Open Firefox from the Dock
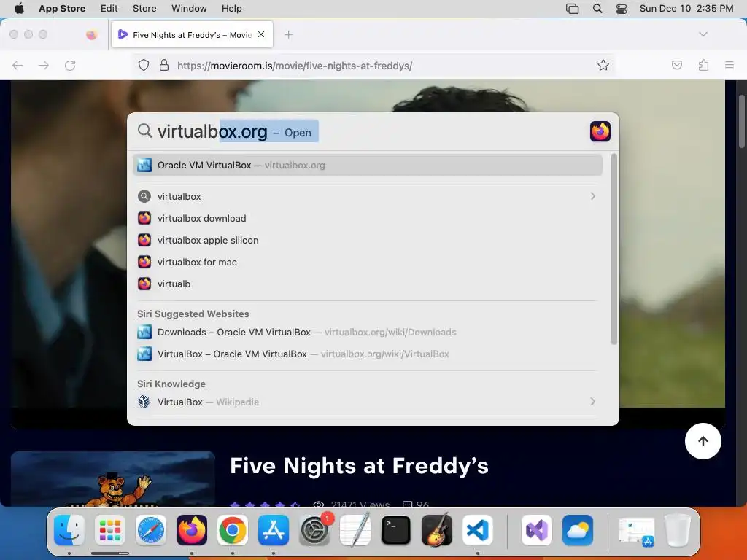This screenshot has width=747, height=560. pyautogui.click(x=192, y=530)
